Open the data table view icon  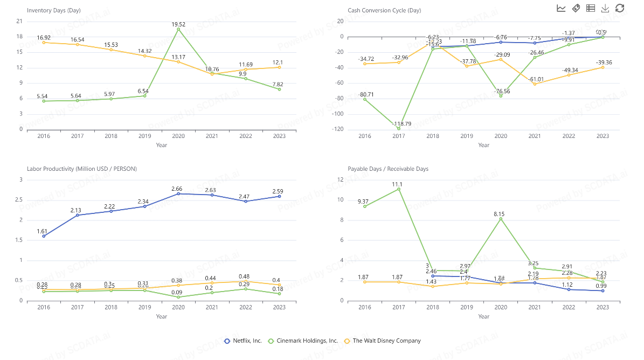(591, 8)
